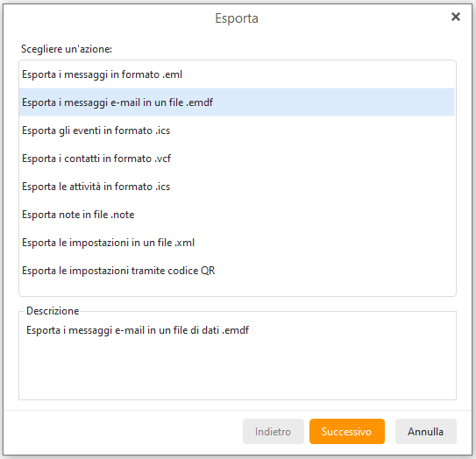
Task: Click blank area right of .note option
Action: [x=295, y=215]
